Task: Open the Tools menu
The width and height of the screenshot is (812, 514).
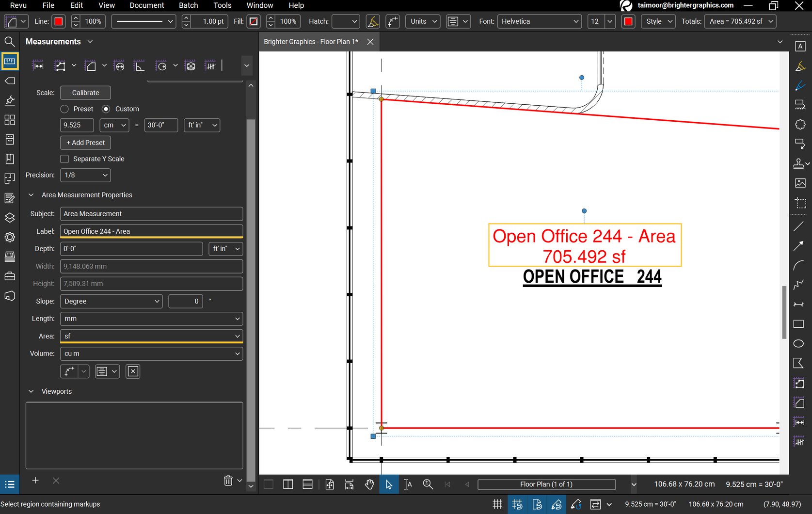Action: pyautogui.click(x=222, y=5)
